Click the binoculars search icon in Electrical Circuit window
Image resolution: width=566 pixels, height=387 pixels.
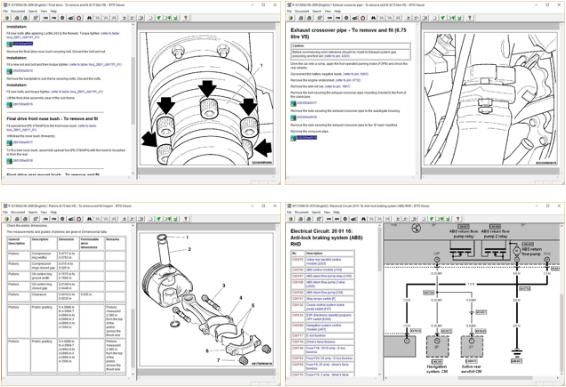363,219
